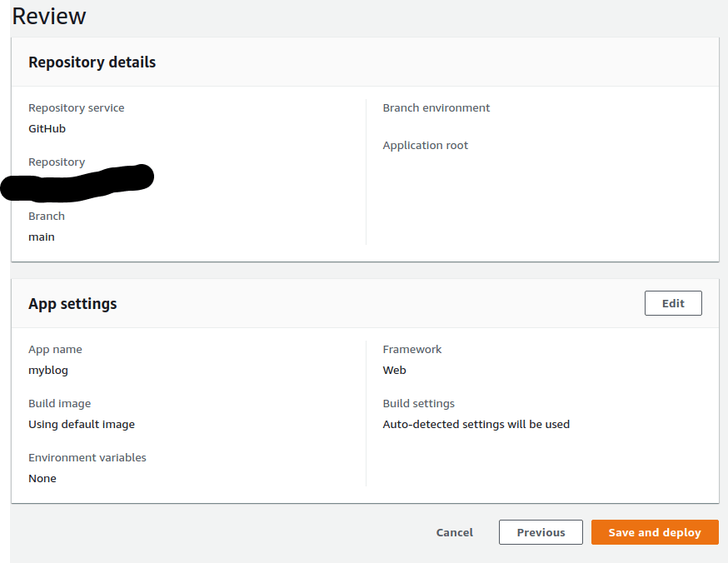
Task: Select the Using default image text
Action: 82,425
